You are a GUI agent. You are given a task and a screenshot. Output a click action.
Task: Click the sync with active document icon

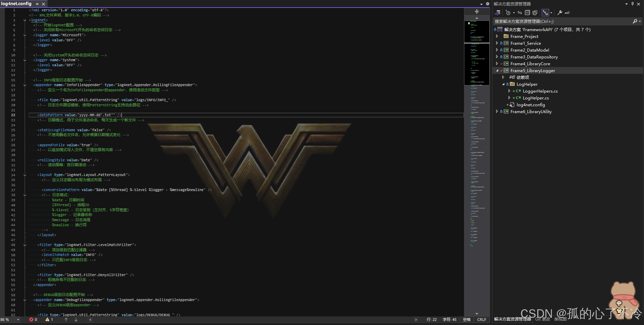[x=520, y=13]
